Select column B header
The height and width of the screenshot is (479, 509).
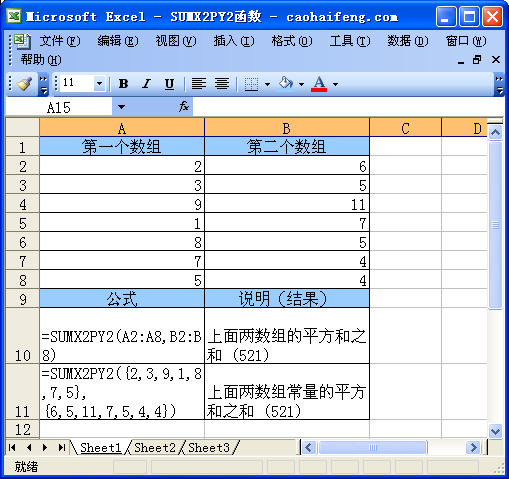click(287, 128)
